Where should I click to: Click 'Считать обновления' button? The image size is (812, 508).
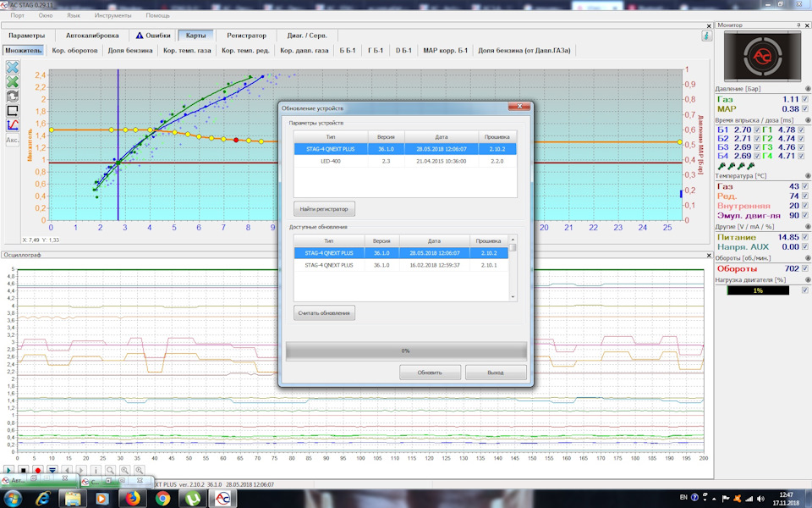pos(324,313)
